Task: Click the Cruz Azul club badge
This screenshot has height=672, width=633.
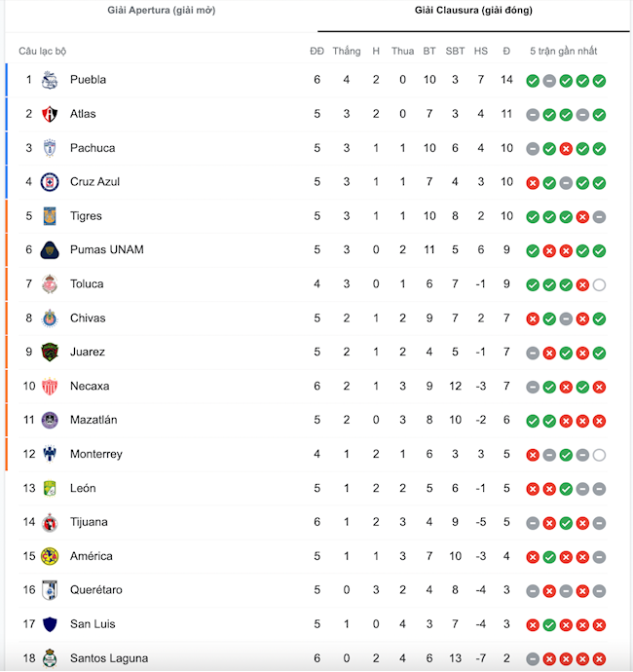Action: point(50,182)
